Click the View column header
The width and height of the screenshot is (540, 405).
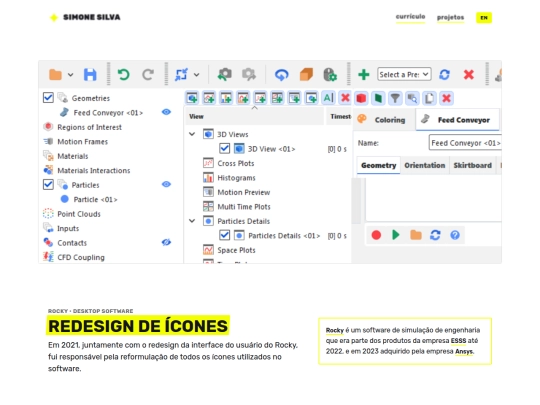click(255, 116)
